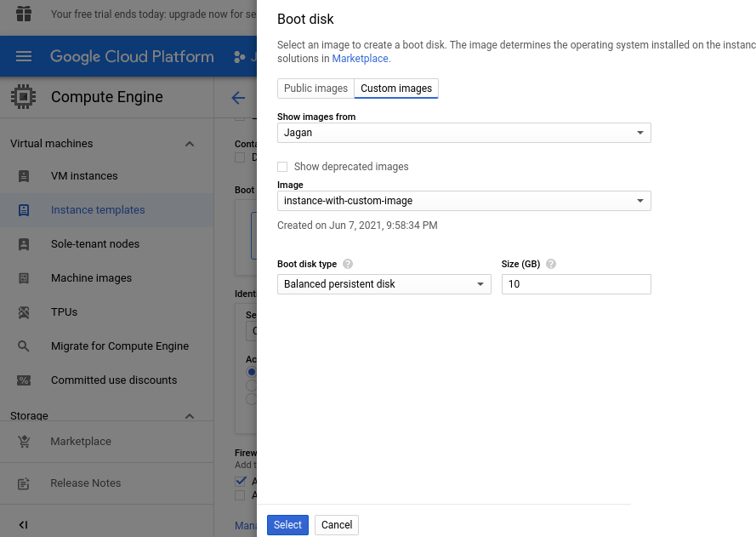The width and height of the screenshot is (756, 537).
Task: Click the VM instances sidebar icon
Action: 24,176
